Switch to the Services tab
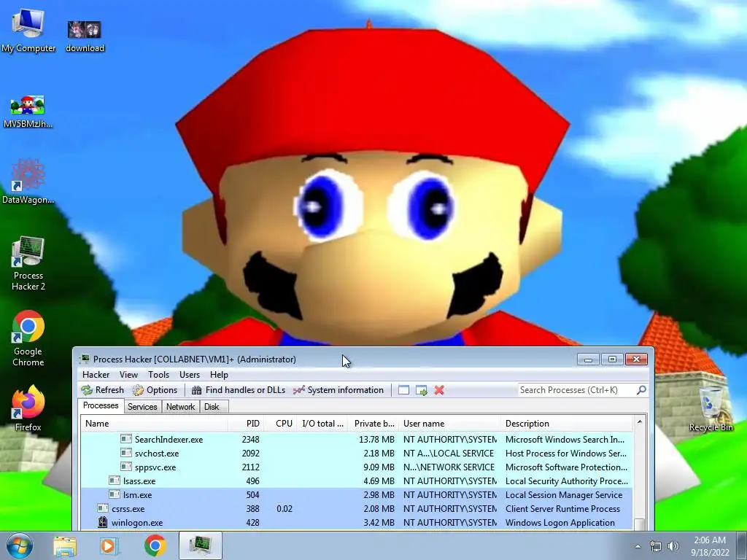Screen dimensions: 747x560 (142, 407)
